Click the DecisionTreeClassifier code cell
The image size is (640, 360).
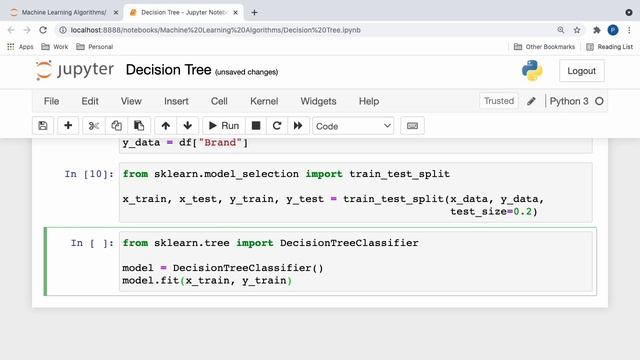click(x=356, y=262)
